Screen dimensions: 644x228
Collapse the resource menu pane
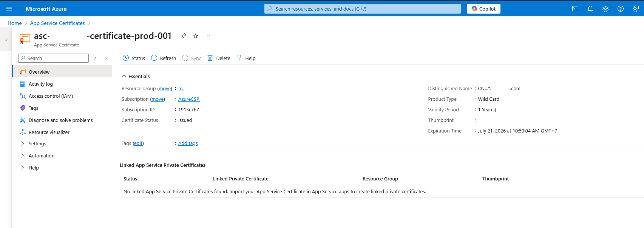106,58
